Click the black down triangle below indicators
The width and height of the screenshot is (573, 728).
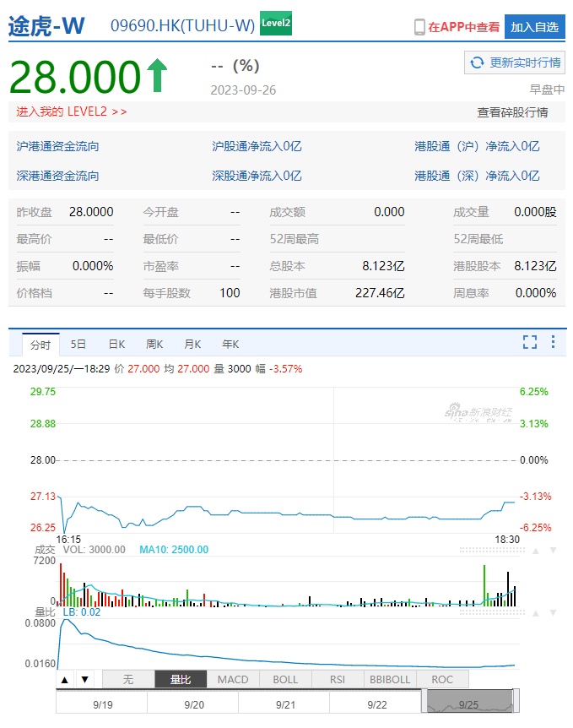[x=85, y=680]
